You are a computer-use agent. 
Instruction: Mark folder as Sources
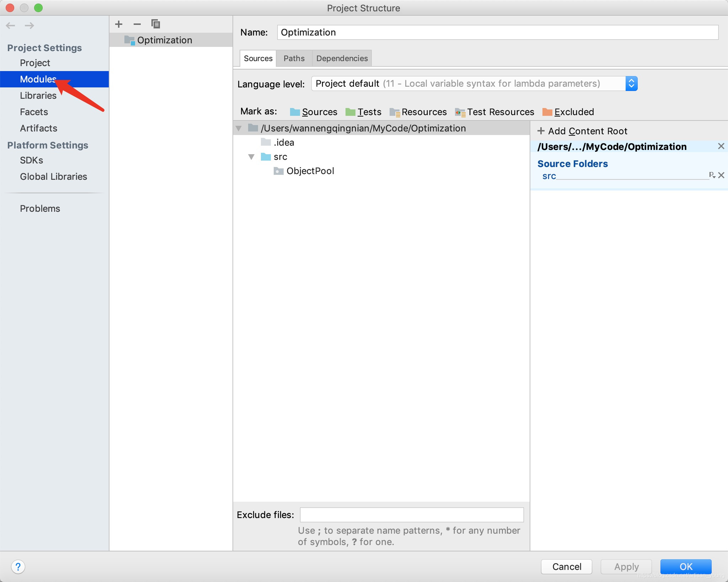pos(314,112)
